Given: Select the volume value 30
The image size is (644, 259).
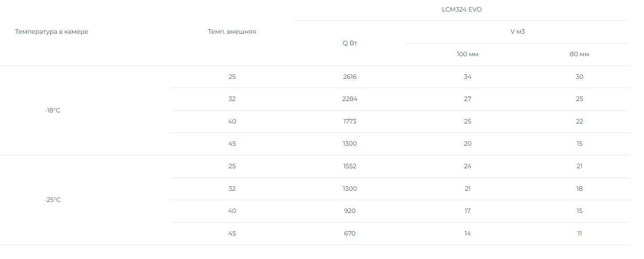Looking at the screenshot, I should [x=579, y=77].
